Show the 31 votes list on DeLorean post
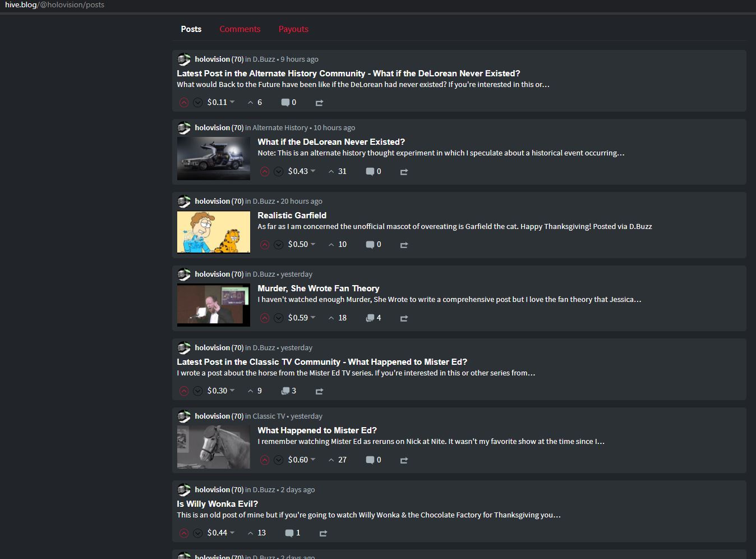756x559 pixels. coord(338,171)
